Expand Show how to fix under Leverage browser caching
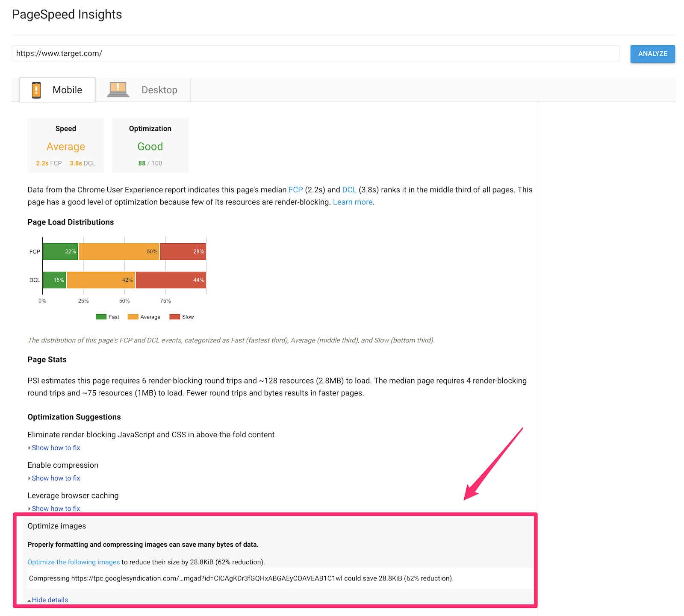684x616 pixels. pos(56,508)
